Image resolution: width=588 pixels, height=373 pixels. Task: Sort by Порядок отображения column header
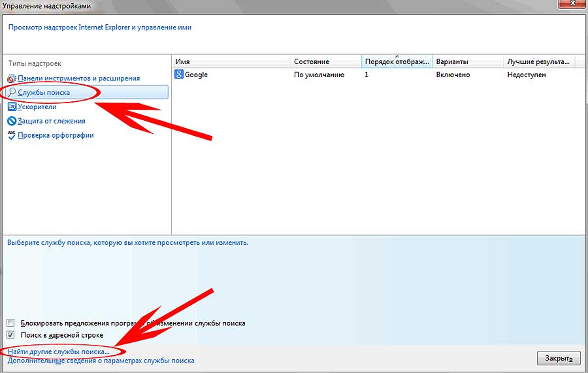click(397, 61)
